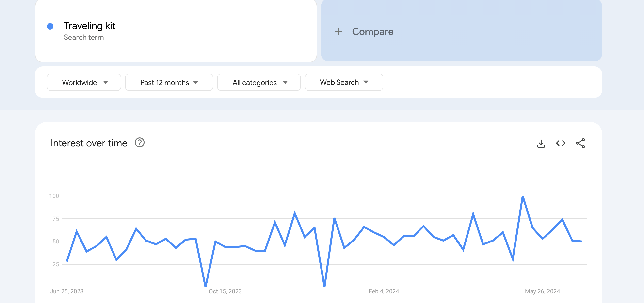The width and height of the screenshot is (644, 303).
Task: Open the embed code for the trends chart
Action: point(561,143)
